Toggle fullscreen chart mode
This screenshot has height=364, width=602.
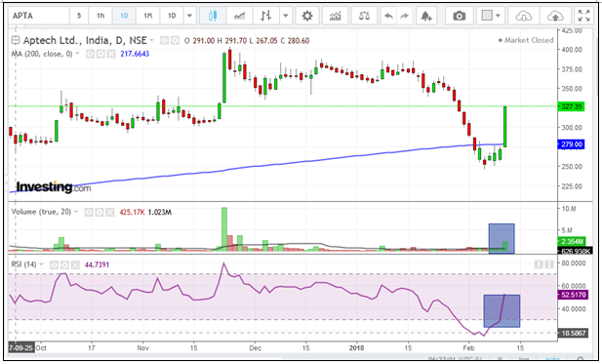pyautogui.click(x=584, y=16)
